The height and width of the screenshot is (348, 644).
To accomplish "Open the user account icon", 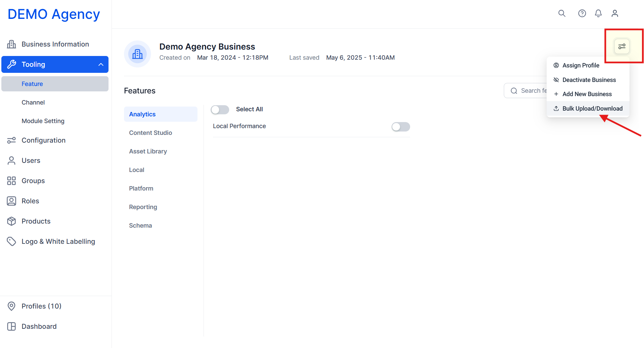I will [615, 13].
